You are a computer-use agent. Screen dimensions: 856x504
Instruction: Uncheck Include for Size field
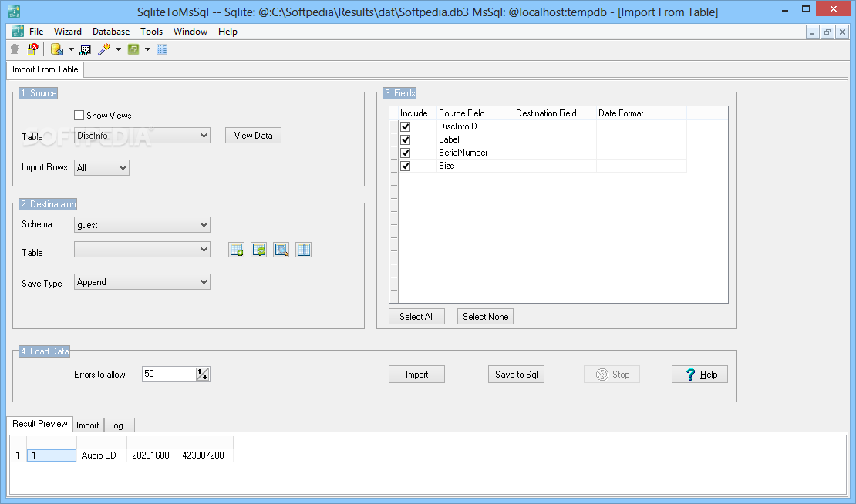405,166
